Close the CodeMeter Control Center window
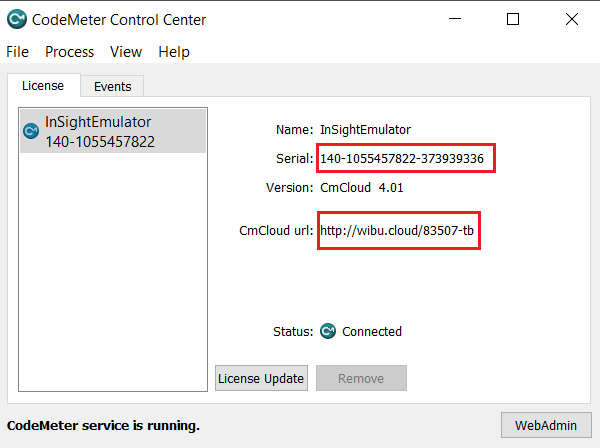Image resolution: width=600 pixels, height=448 pixels. point(571,18)
